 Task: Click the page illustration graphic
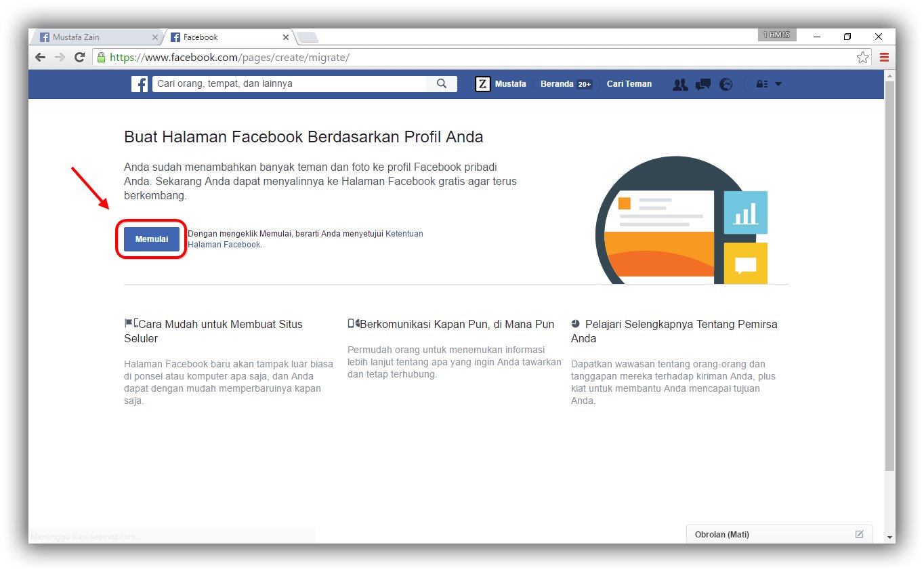click(x=681, y=220)
